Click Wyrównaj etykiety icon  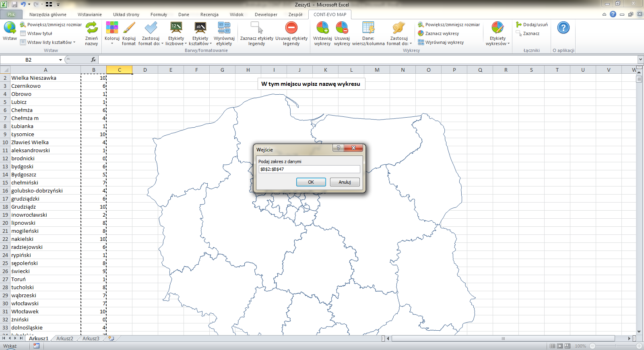[x=224, y=28]
